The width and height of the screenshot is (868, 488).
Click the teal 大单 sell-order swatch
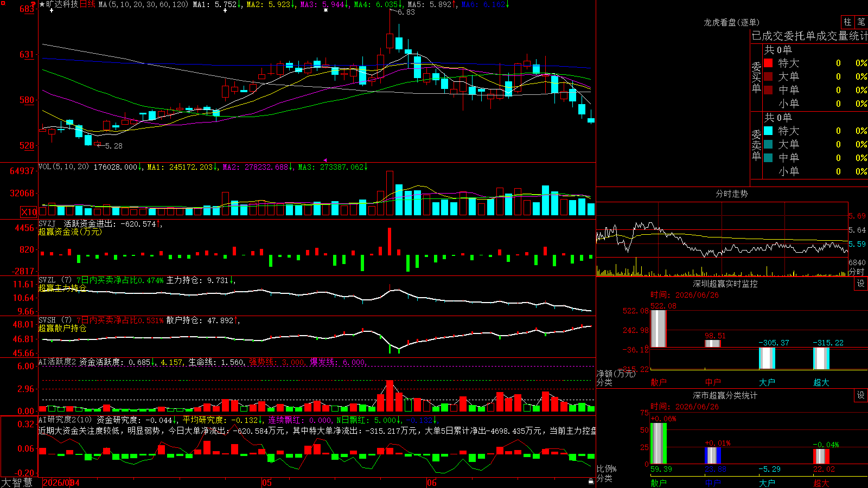(x=768, y=144)
